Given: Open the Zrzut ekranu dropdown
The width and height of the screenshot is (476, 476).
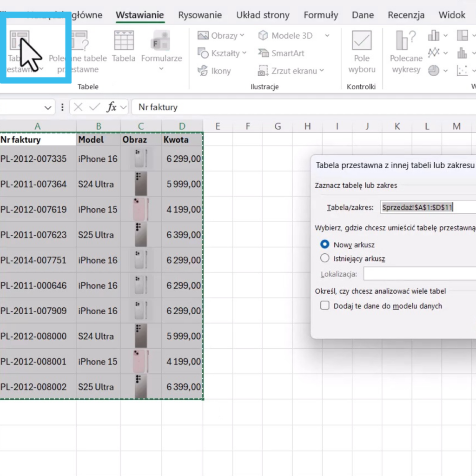Looking at the screenshot, I should click(321, 71).
